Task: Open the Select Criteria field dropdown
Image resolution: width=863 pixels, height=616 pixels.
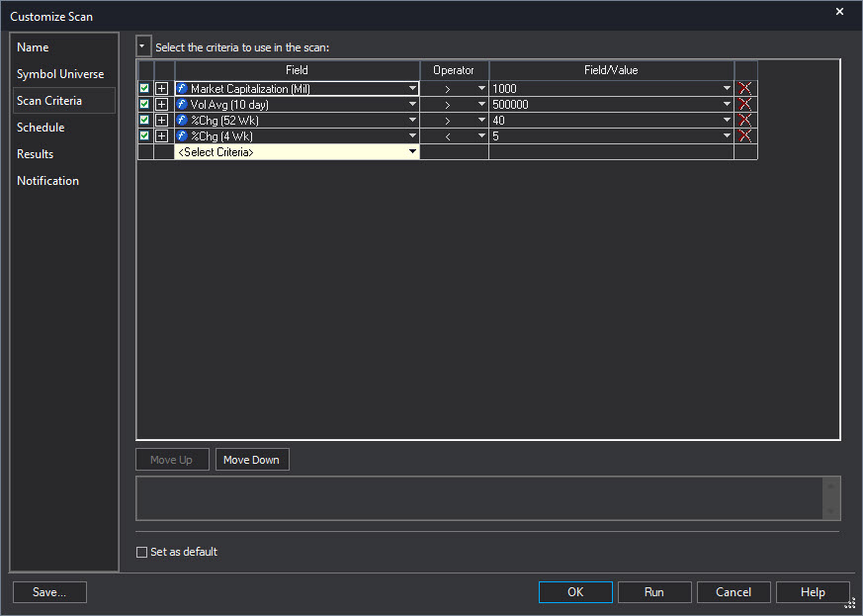Action: point(412,152)
